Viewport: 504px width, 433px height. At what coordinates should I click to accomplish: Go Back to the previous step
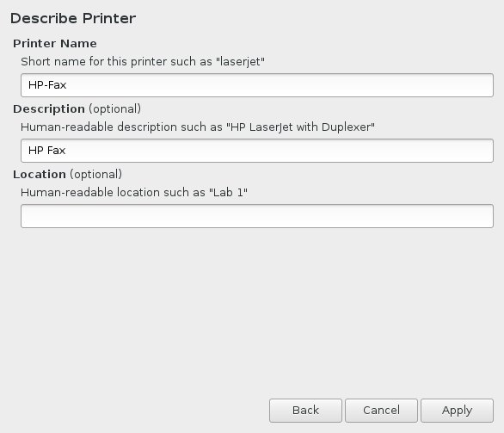click(305, 411)
